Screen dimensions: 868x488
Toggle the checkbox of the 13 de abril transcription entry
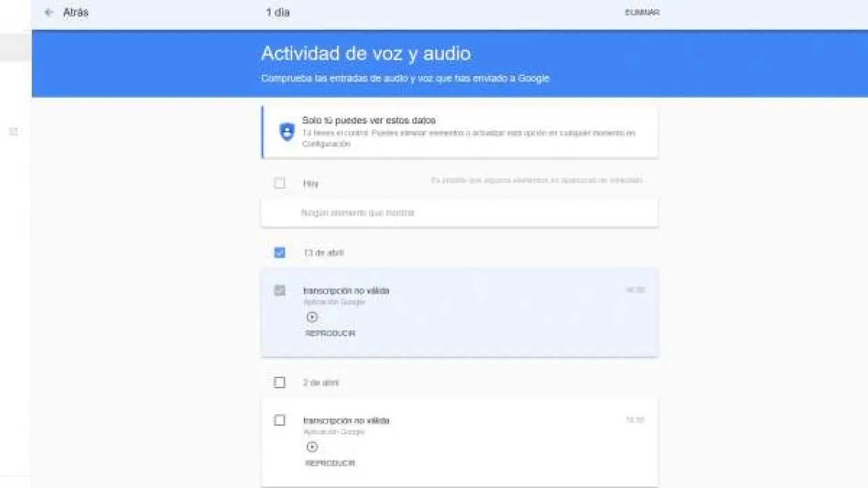279,290
